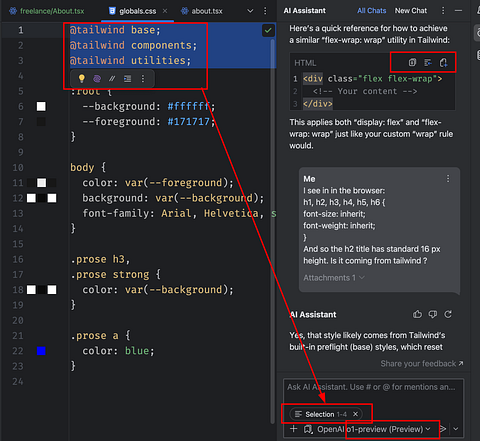
Task: Give thumbs up to AI response
Action: click(417, 314)
